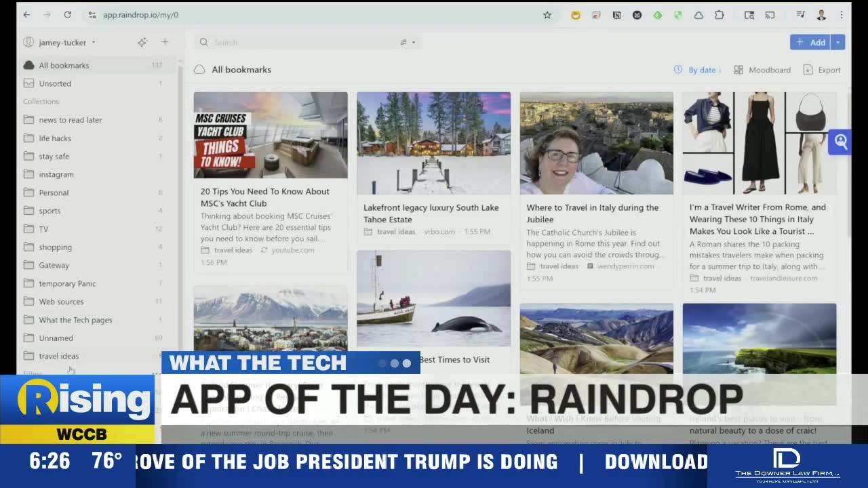Click the sidebar vertical scrollbar
This screenshot has width=868, height=488.
180,203
